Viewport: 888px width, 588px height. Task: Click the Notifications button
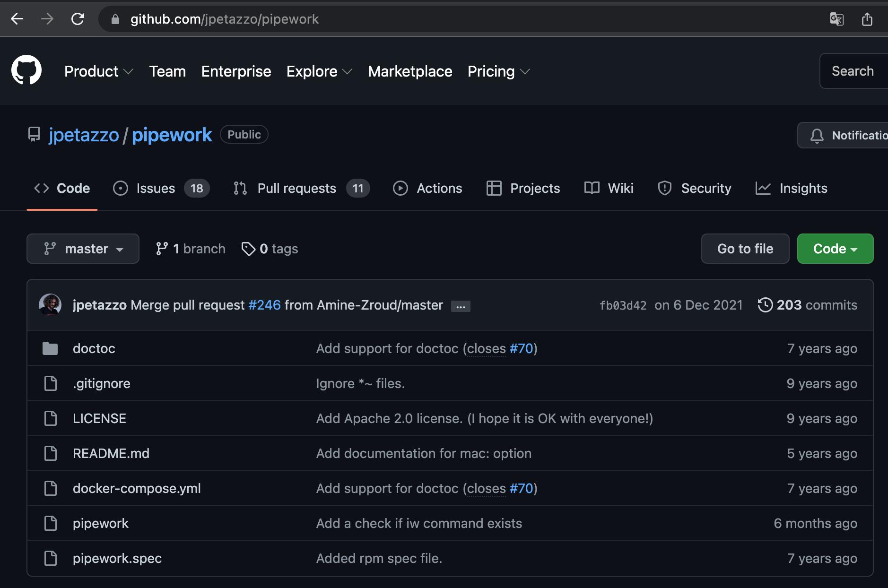click(844, 136)
